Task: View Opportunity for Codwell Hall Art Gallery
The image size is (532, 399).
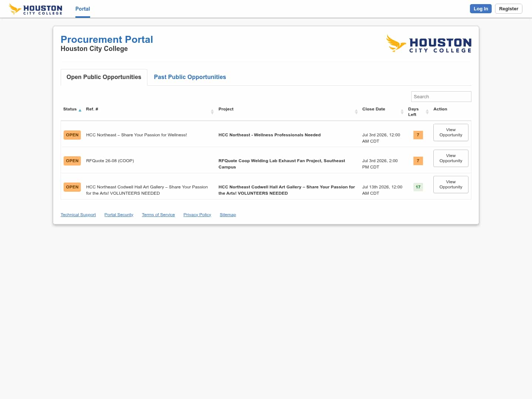Action: pyautogui.click(x=451, y=184)
